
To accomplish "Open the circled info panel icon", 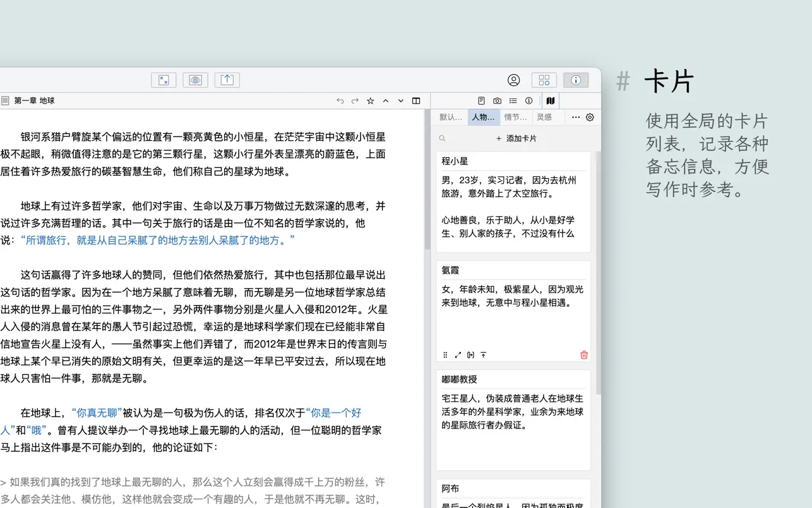I will tap(528, 100).
